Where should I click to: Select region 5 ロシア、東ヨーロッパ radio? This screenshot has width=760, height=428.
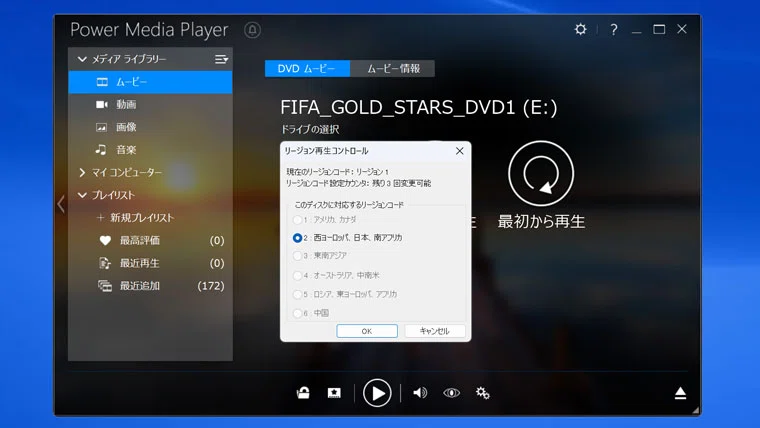coord(297,294)
